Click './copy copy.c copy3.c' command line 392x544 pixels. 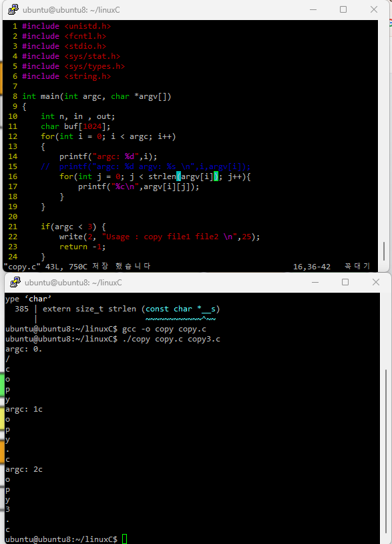(171, 339)
